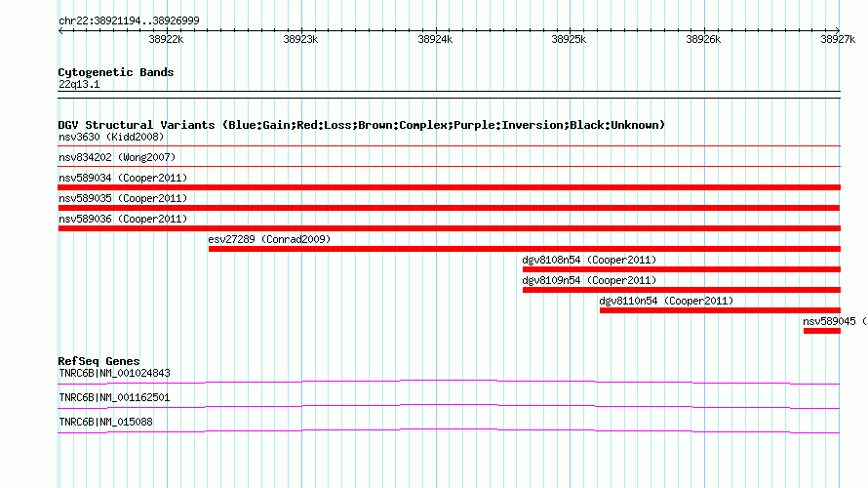Select the nsv589035 (Cooper2011) label
868x488 pixels.
coord(123,198)
